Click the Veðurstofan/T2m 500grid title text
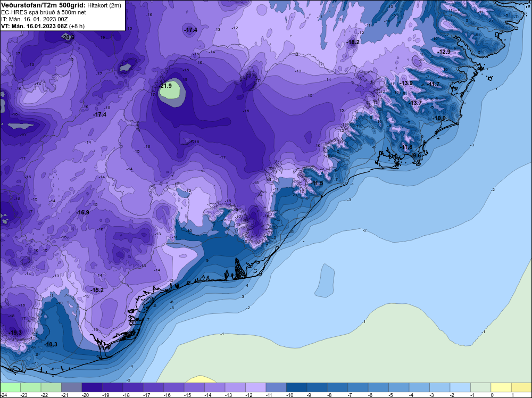532x398 pixels. [x=44, y=5]
